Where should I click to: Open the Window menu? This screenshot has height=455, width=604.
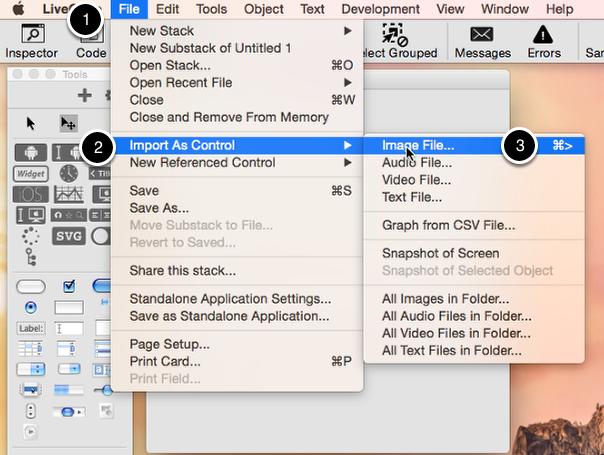505,9
